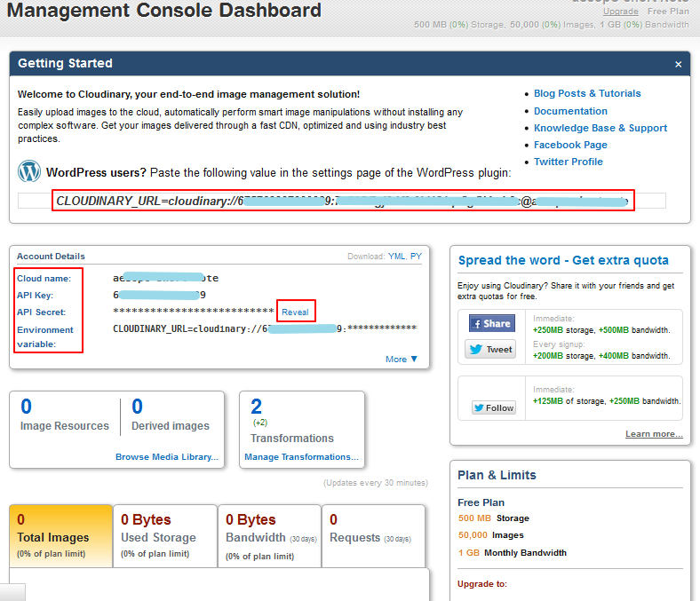
Task: Click the Twitter Tweet button
Action: pos(490,350)
